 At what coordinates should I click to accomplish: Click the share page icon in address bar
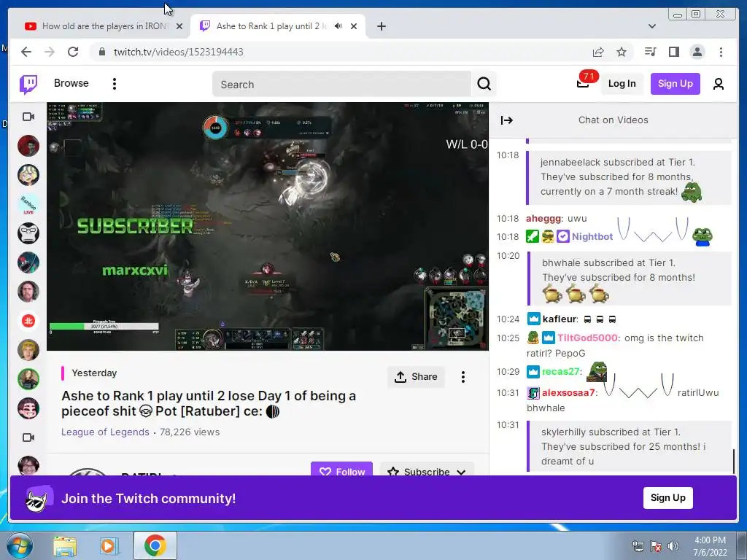click(x=598, y=52)
